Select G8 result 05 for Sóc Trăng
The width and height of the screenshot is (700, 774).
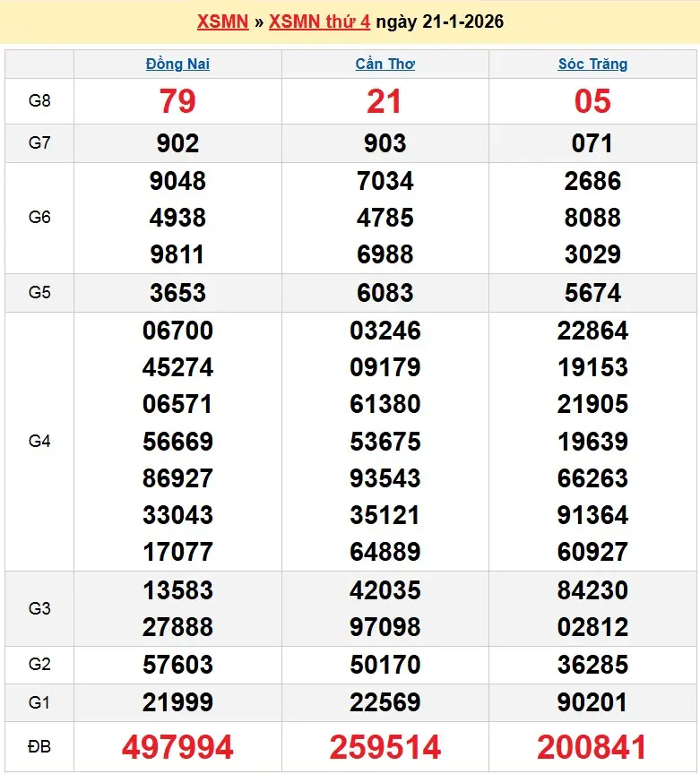tap(592, 101)
